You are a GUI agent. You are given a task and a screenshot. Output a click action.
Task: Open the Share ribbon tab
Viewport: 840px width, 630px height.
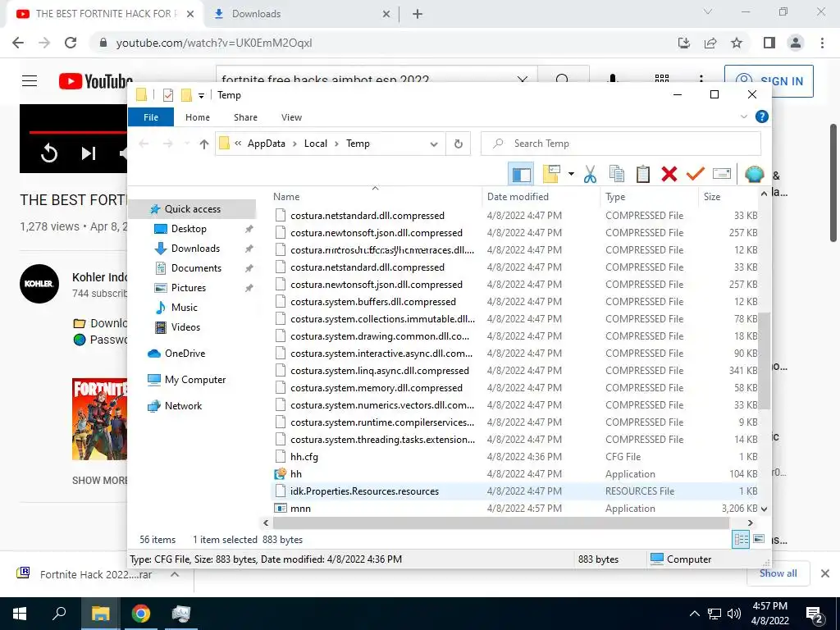[x=245, y=117]
